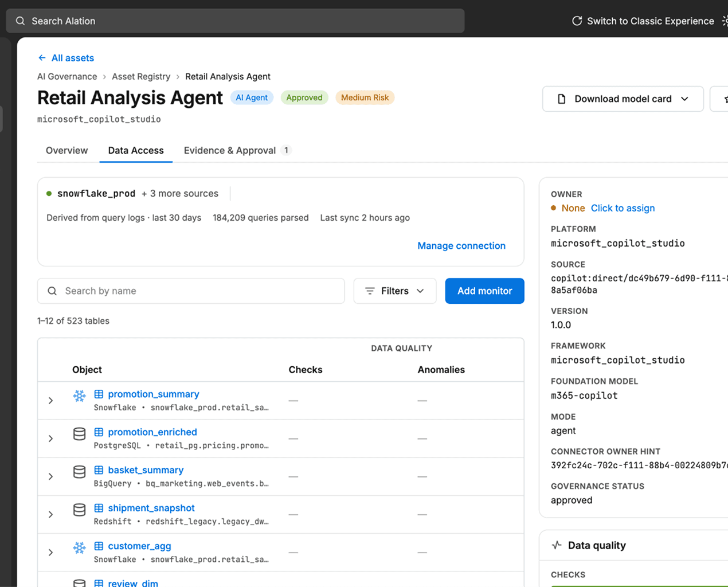Click the Version 1.0.0 value
Viewport: 728px width, 587px height.
point(561,325)
